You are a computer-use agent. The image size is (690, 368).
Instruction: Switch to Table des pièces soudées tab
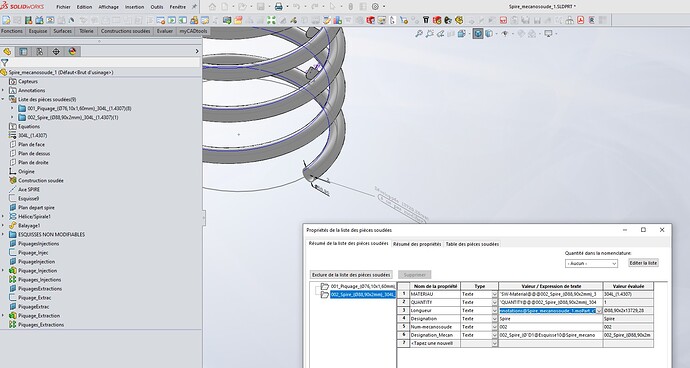pos(472,244)
